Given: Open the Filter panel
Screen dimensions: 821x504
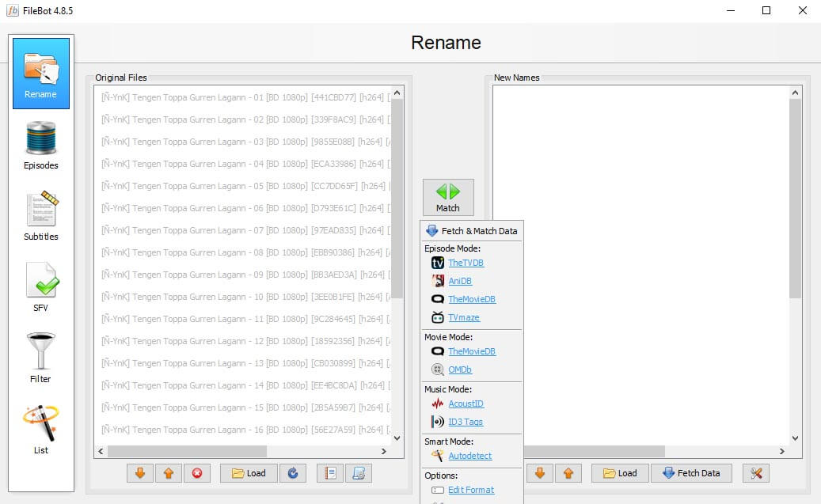Looking at the screenshot, I should (41, 358).
